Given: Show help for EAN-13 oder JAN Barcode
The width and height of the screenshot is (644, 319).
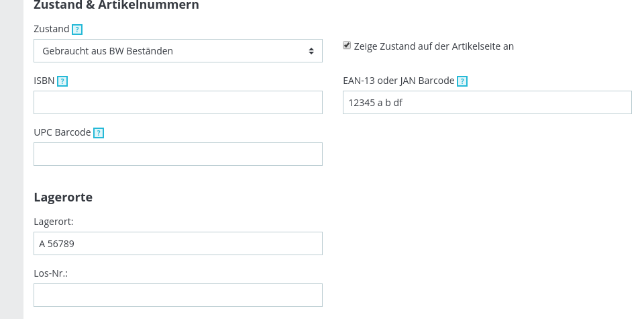Looking at the screenshot, I should [x=462, y=81].
